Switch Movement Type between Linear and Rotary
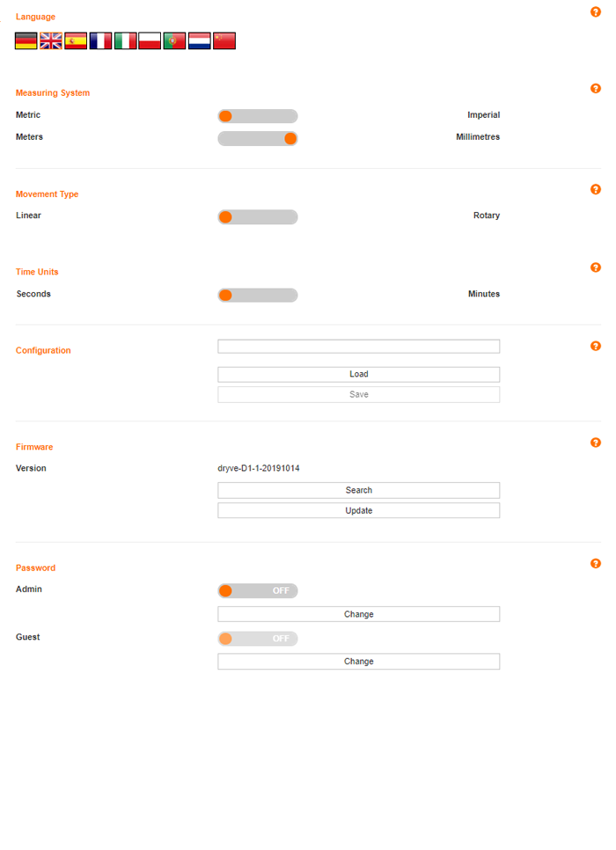This screenshot has width=616, height=850. click(x=258, y=216)
